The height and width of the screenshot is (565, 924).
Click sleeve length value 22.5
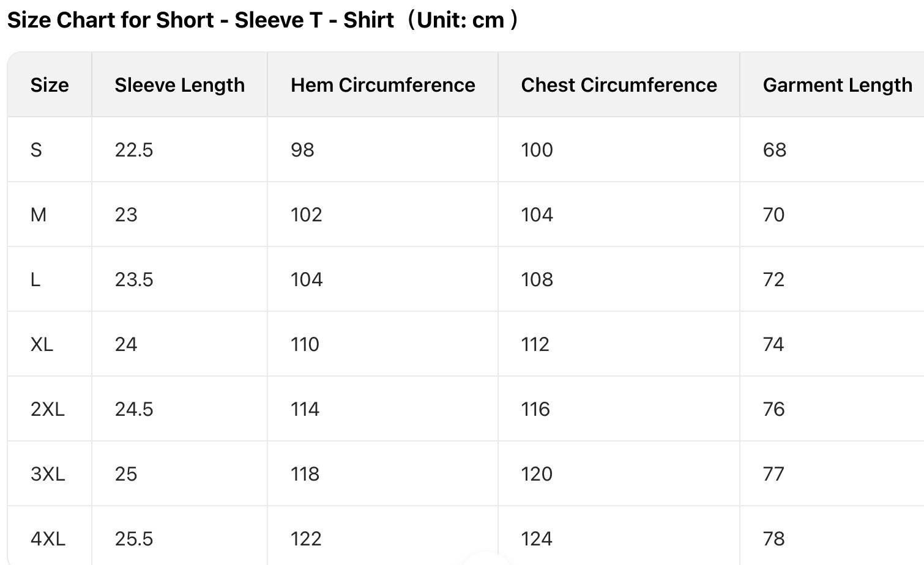click(133, 150)
